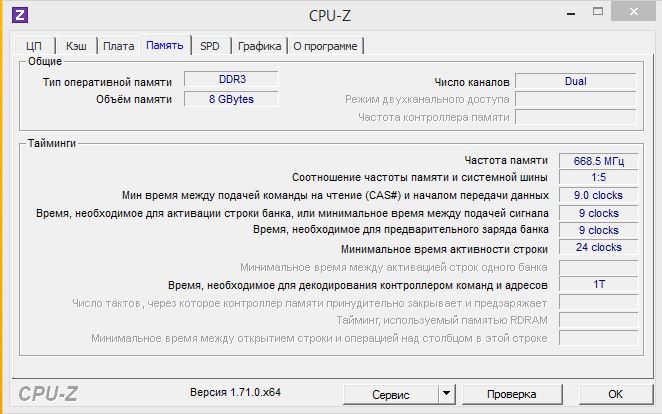Click the Сервис button
Image resolution: width=662 pixels, height=414 pixels.
[391, 395]
